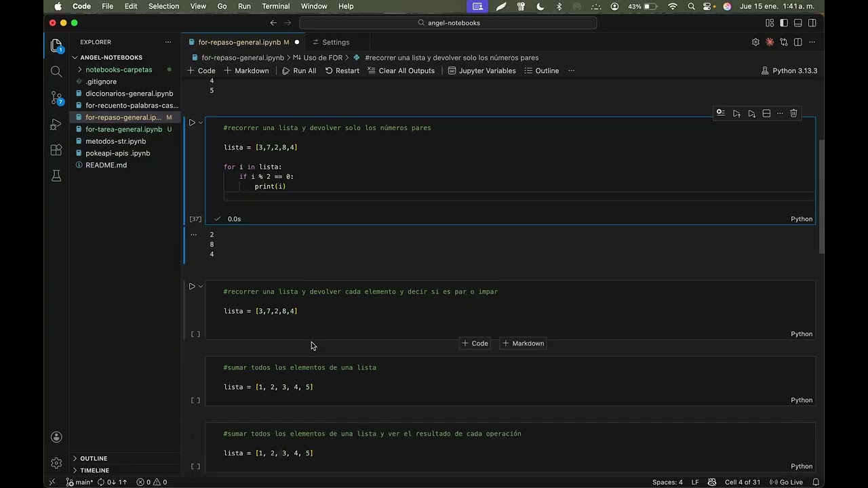Open the Run menu in the menu bar
Screen dimensions: 868x488
coord(244,6)
